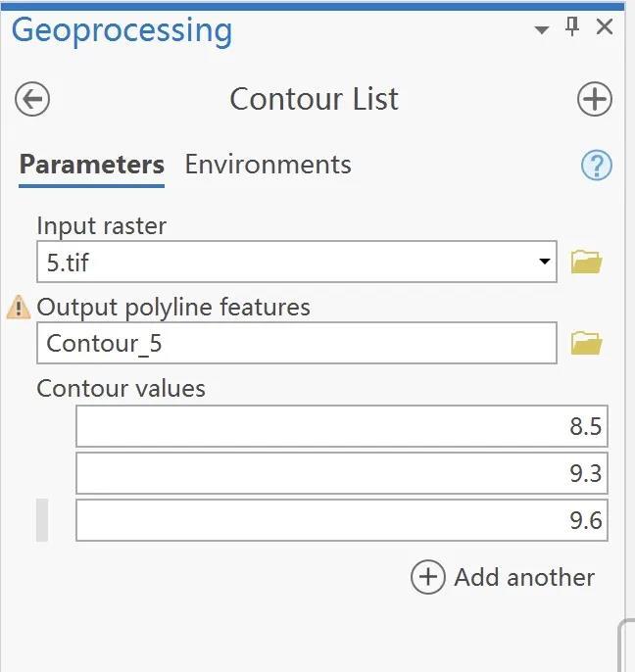
Task: Open Geoprocessing pane options dropdown arrow
Action: pyautogui.click(x=541, y=30)
